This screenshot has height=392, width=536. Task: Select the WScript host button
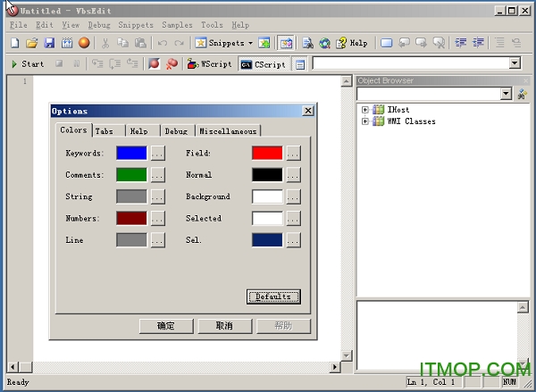210,64
